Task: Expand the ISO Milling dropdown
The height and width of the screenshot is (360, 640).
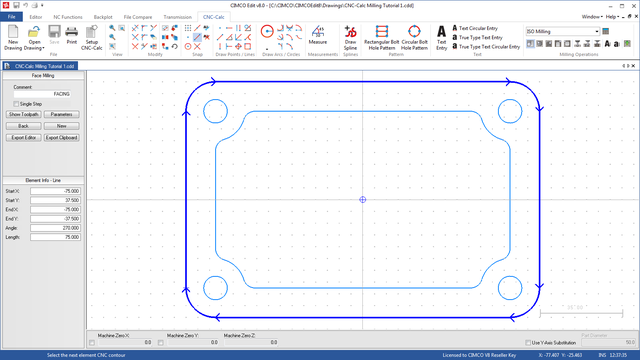Action: point(597,31)
